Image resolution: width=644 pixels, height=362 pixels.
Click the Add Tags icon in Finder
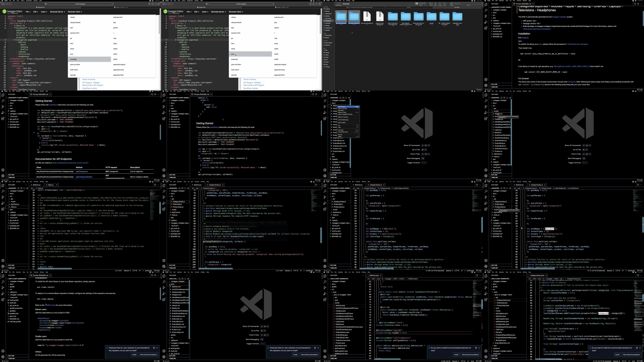[440, 3]
